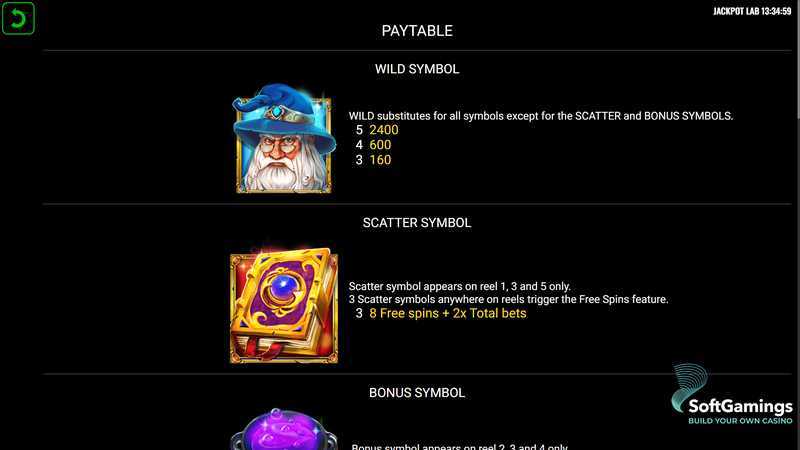Click the WILD substitutes description text

[541, 116]
